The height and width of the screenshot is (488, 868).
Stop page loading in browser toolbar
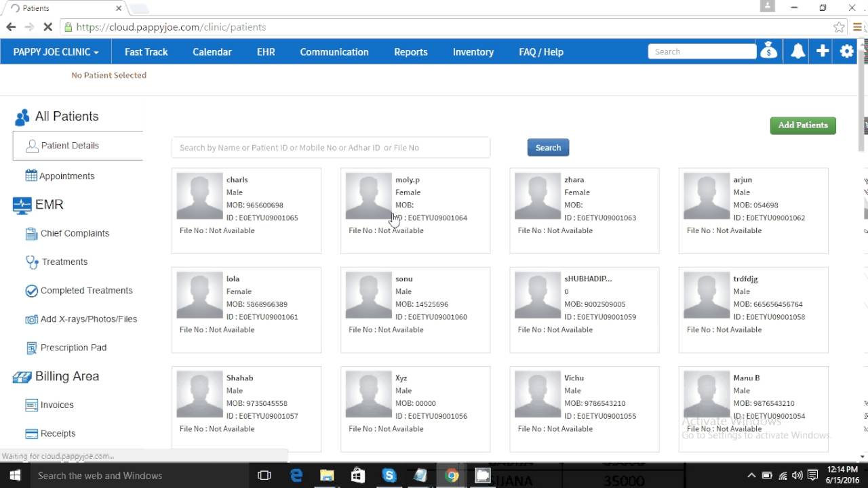[47, 27]
